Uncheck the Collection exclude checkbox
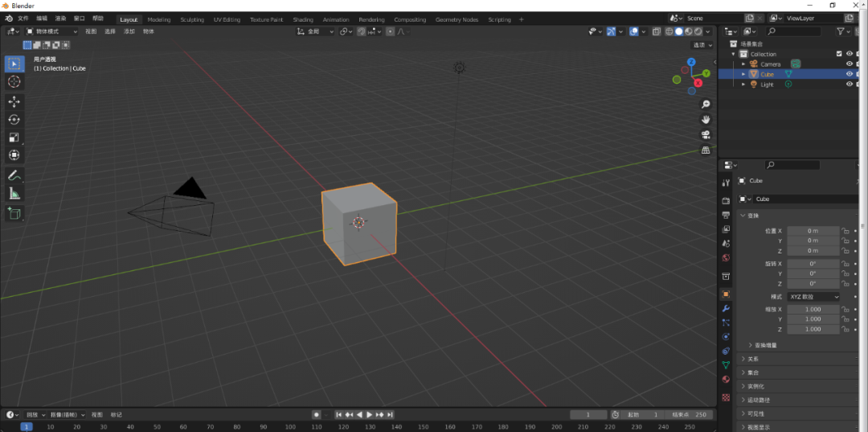The height and width of the screenshot is (432, 868). pos(839,54)
